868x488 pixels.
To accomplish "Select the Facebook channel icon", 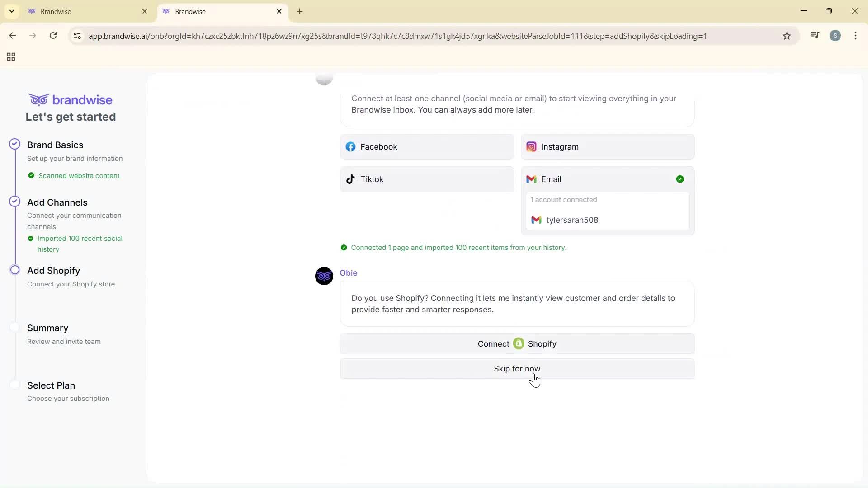I will click(x=351, y=146).
